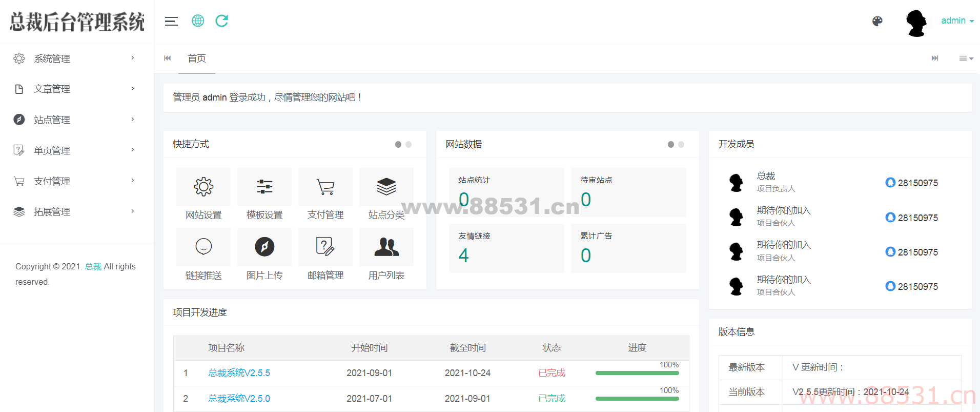
Task: Open the 累计广告 data card
Action: (x=628, y=248)
